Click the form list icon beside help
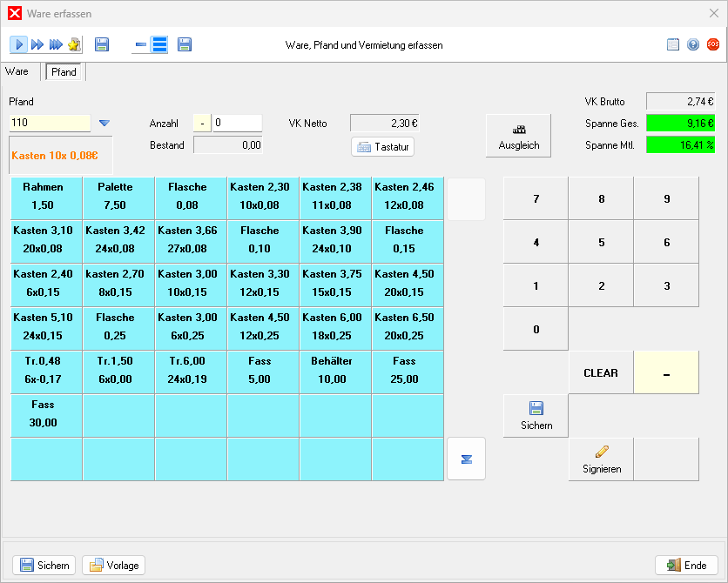 click(x=673, y=44)
